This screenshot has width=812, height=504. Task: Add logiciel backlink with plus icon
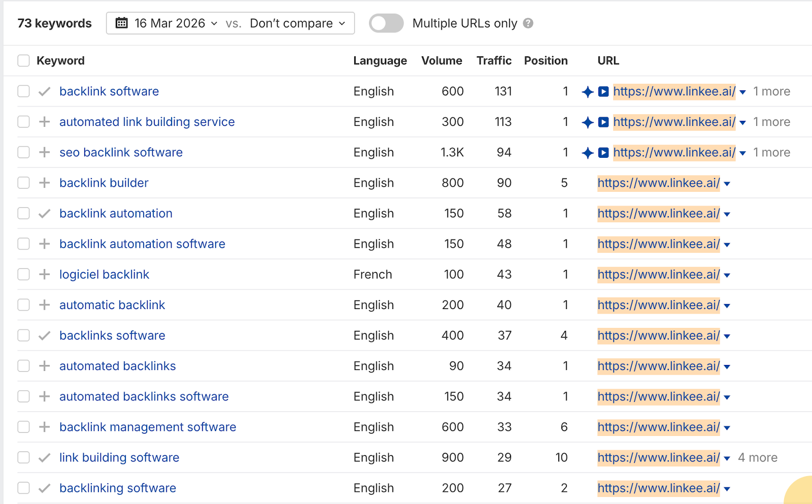click(x=45, y=274)
